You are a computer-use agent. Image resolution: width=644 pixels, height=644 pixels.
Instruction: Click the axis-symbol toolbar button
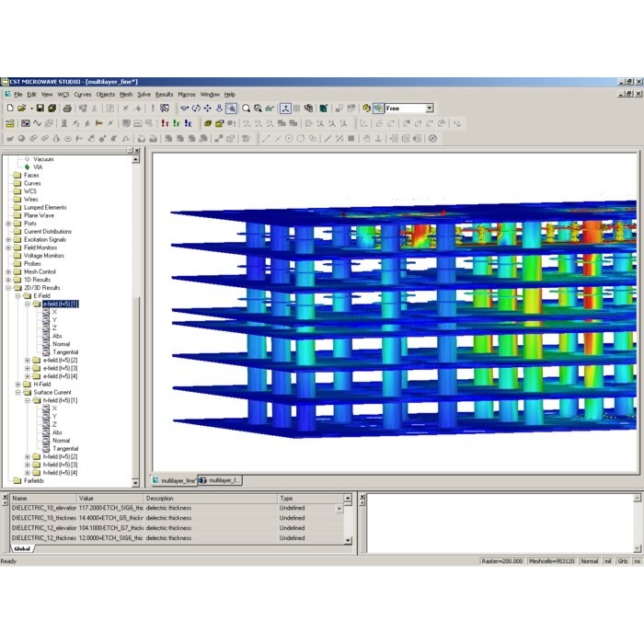(x=285, y=109)
